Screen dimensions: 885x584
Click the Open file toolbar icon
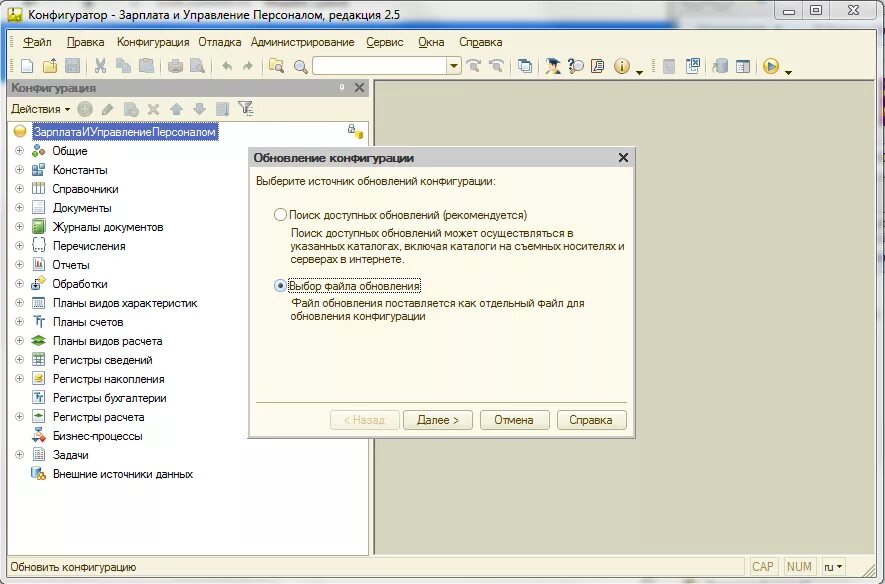(x=50, y=66)
